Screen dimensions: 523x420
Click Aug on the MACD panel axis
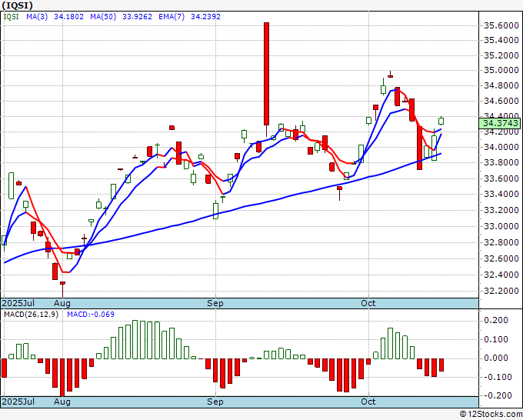click(62, 402)
